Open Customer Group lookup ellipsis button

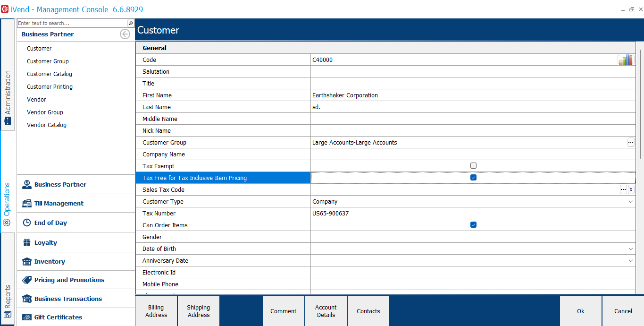[x=631, y=142]
